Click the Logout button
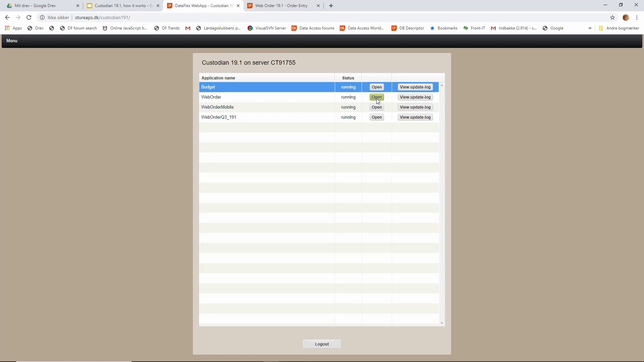 pyautogui.click(x=322, y=344)
